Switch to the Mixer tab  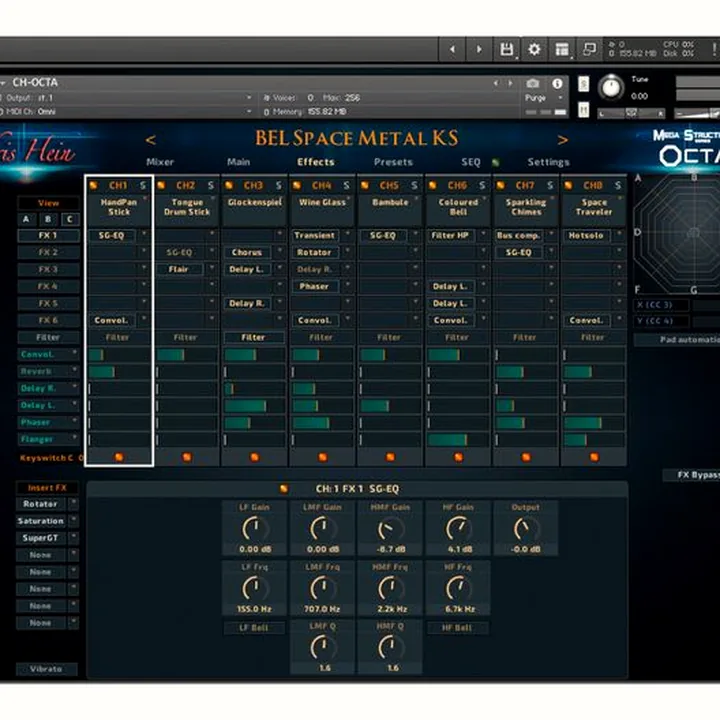[160, 162]
